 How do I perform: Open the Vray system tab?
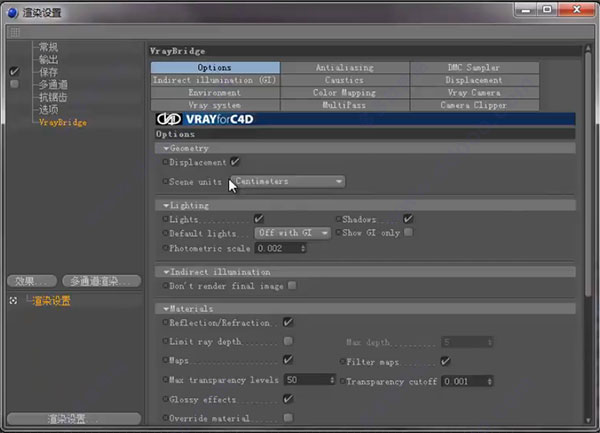215,105
